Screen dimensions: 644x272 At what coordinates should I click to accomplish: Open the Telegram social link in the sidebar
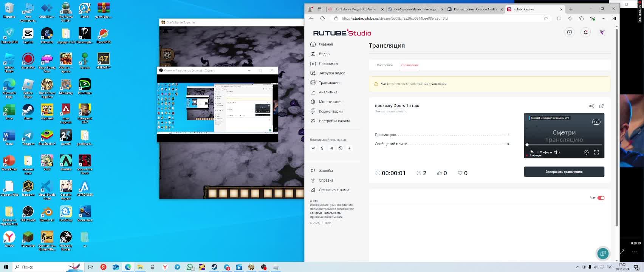[331, 148]
